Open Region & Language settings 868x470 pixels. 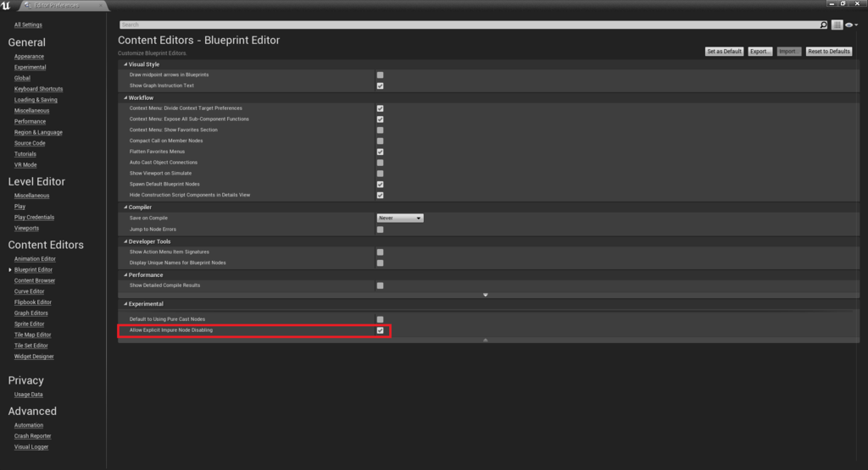pos(38,133)
